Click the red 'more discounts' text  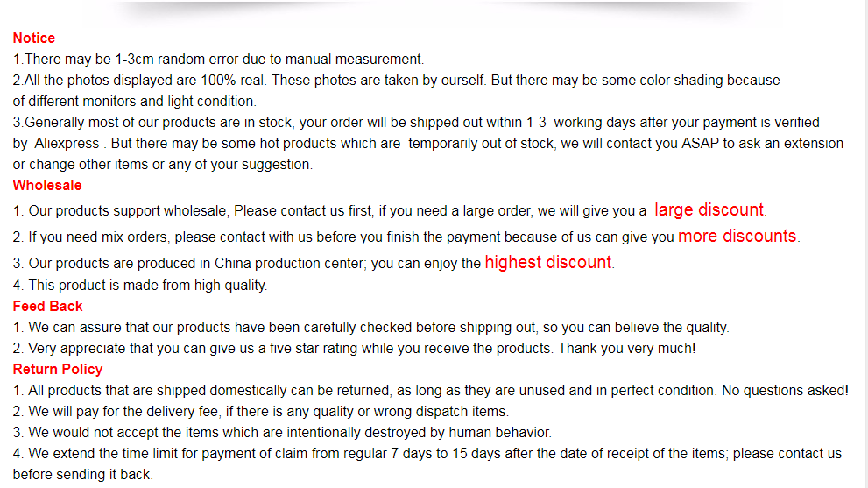point(737,236)
